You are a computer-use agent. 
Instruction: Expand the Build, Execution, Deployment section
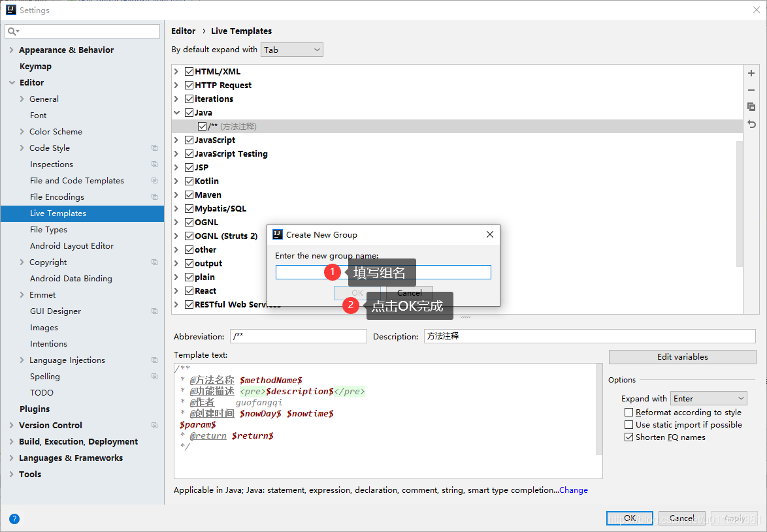click(x=12, y=442)
